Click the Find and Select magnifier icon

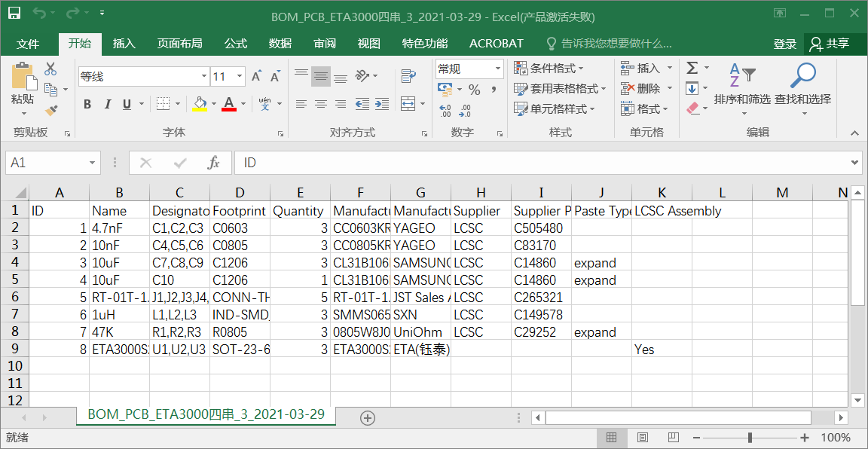click(x=802, y=76)
